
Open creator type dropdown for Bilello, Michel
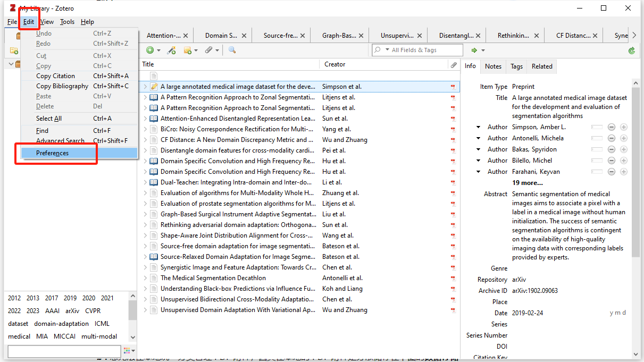click(479, 161)
